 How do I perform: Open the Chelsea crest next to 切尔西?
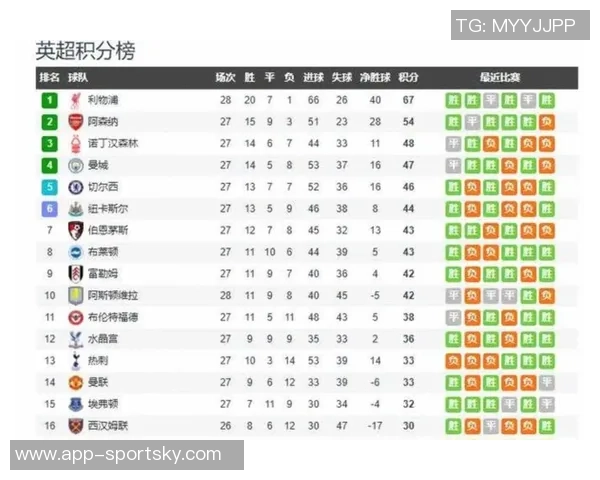click(x=76, y=187)
